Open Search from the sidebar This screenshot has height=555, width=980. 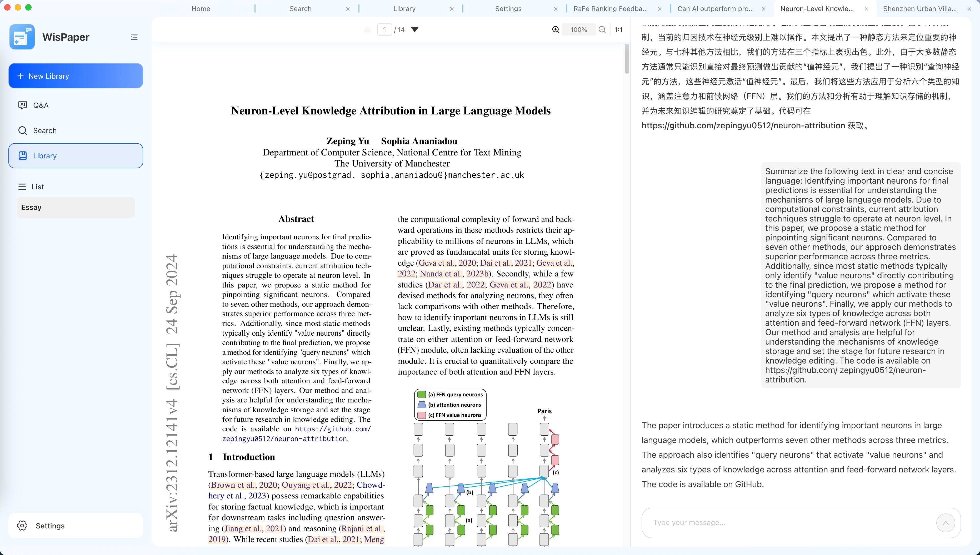pyautogui.click(x=45, y=130)
